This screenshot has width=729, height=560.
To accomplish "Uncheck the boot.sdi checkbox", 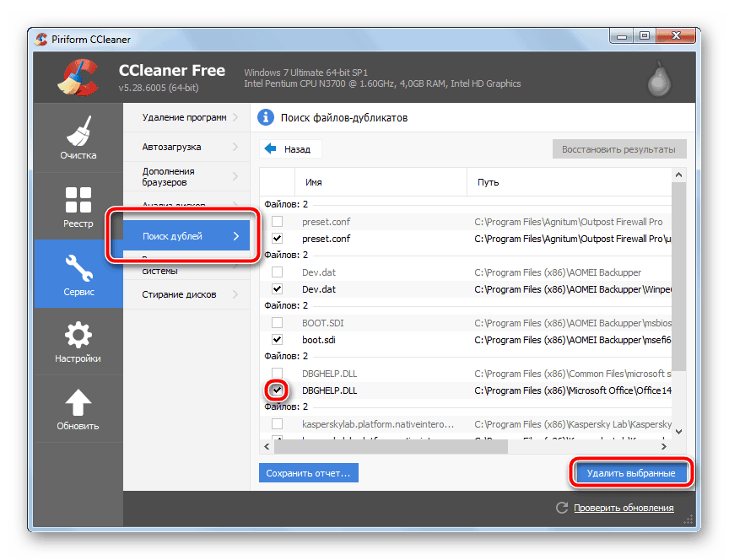I will 277,339.
